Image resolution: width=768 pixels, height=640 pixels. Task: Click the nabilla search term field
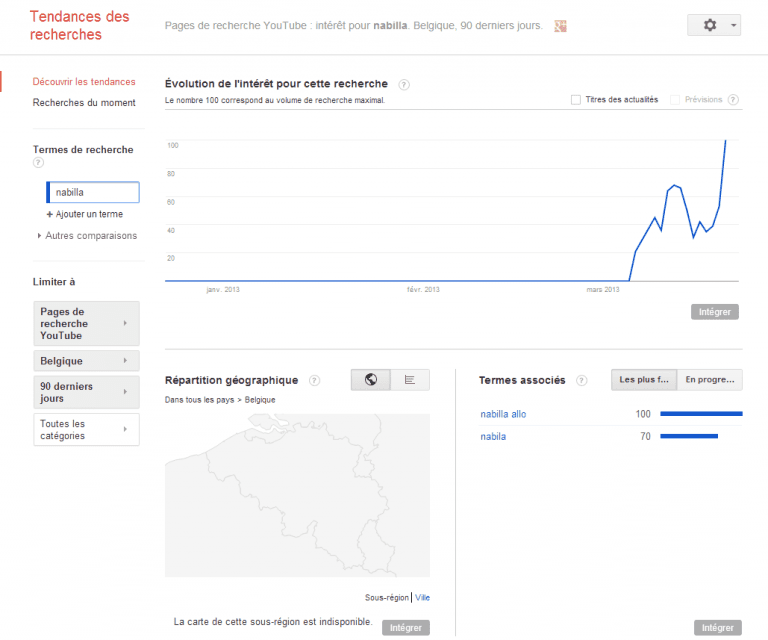coord(93,192)
